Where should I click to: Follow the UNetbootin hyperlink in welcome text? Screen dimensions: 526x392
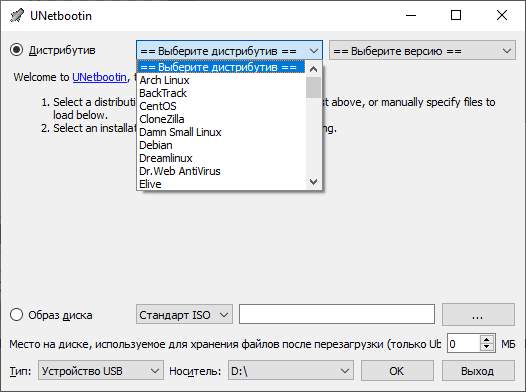pyautogui.click(x=99, y=77)
